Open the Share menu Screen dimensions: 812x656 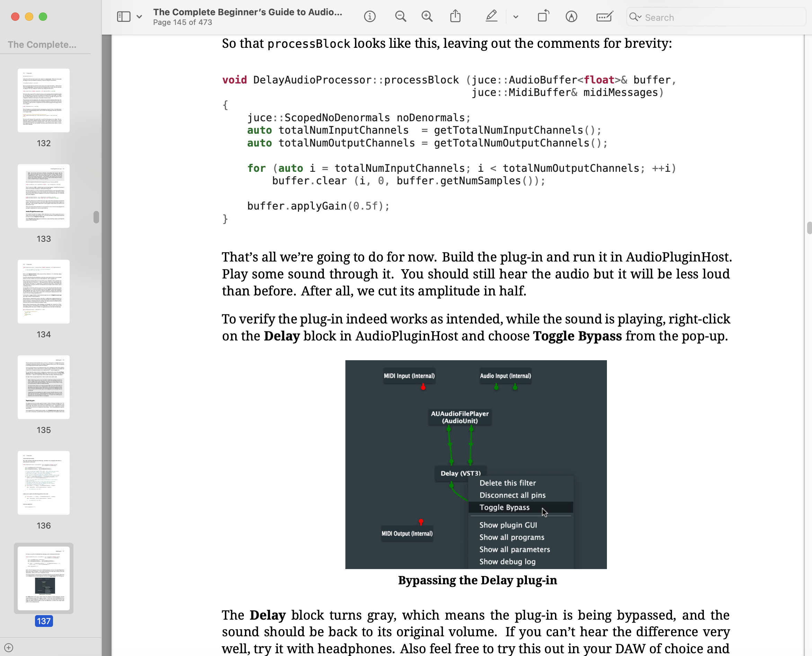point(455,16)
